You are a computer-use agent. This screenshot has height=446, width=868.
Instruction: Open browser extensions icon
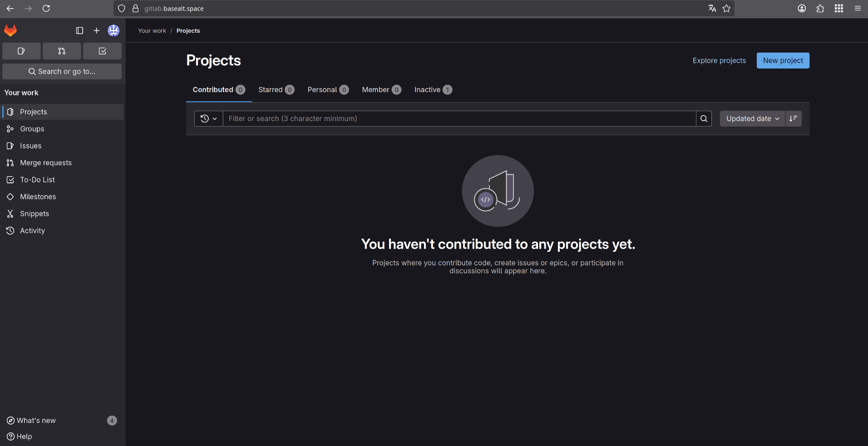point(820,8)
